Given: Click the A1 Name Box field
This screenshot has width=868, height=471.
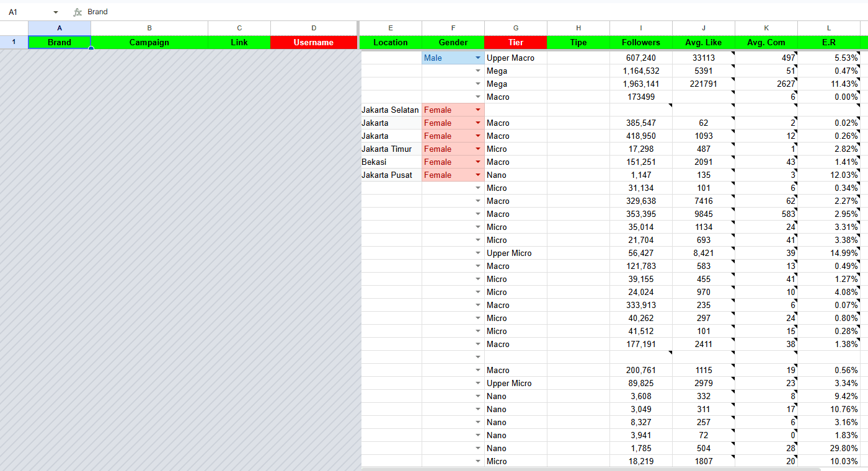Looking at the screenshot, I should [x=28, y=12].
